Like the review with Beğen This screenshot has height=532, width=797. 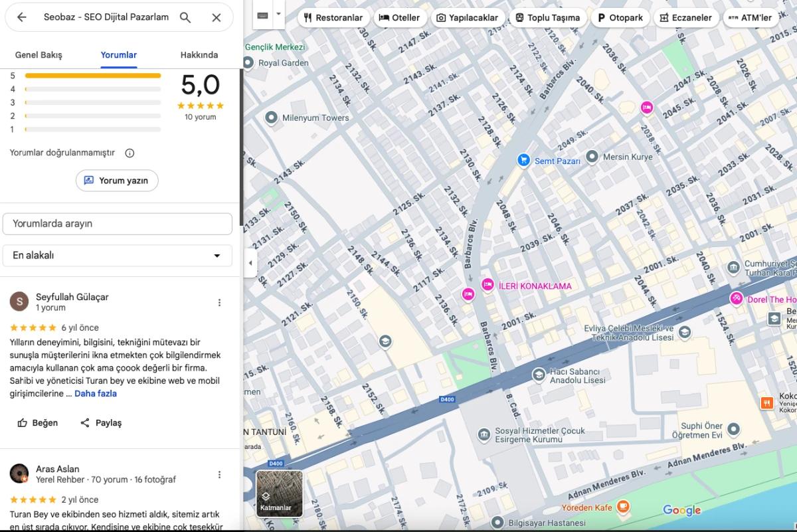[38, 423]
